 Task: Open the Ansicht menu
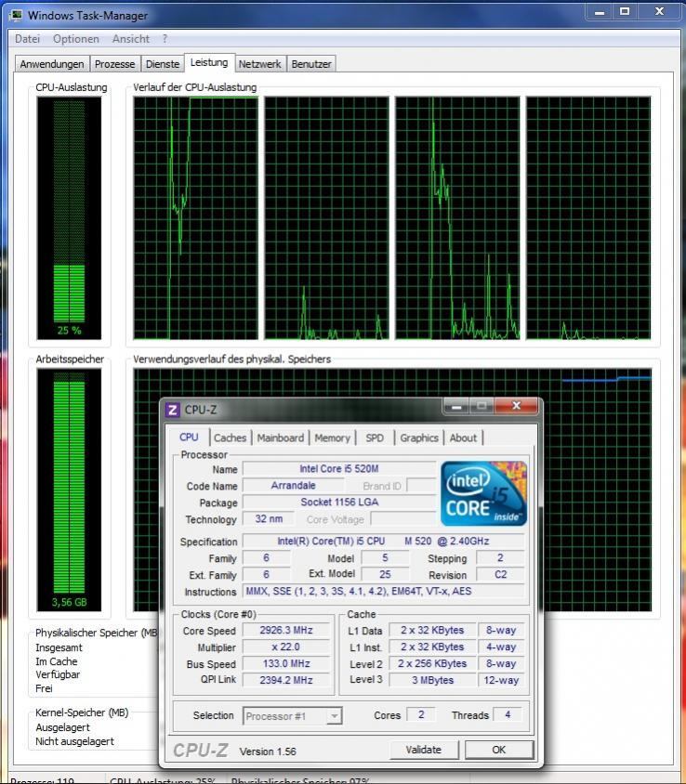click(130, 39)
